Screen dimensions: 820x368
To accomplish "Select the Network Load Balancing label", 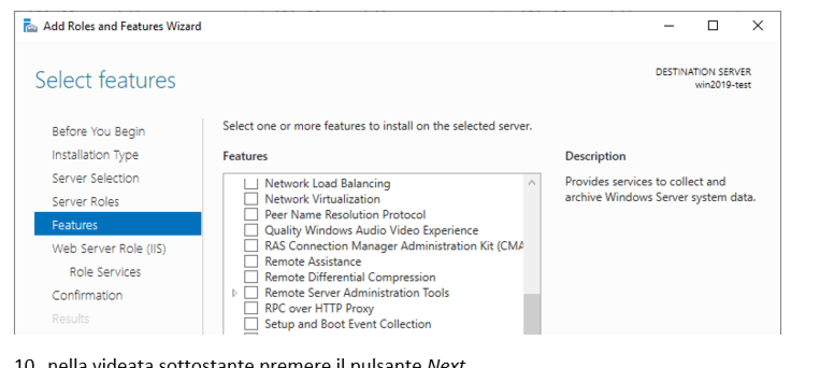I will tap(327, 183).
